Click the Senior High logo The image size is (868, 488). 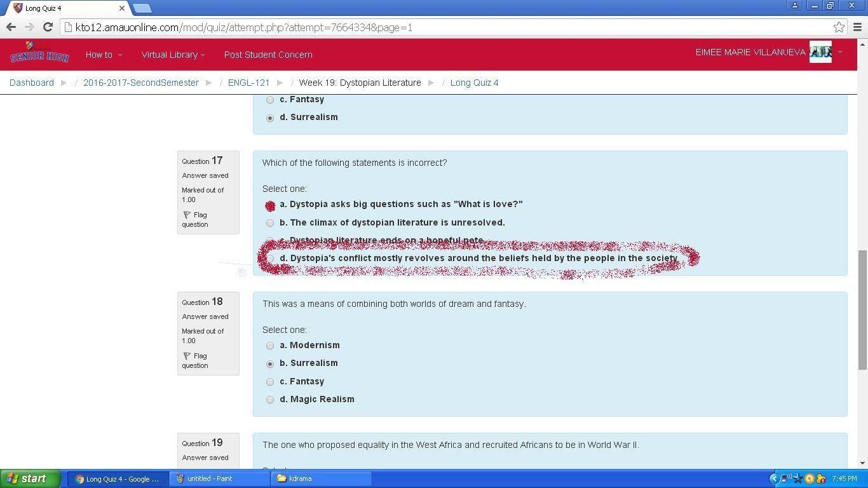pyautogui.click(x=39, y=52)
